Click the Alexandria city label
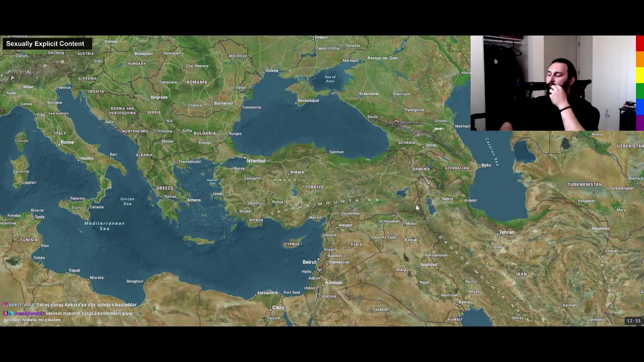Image resolution: width=644 pixels, height=362 pixels. click(267, 293)
